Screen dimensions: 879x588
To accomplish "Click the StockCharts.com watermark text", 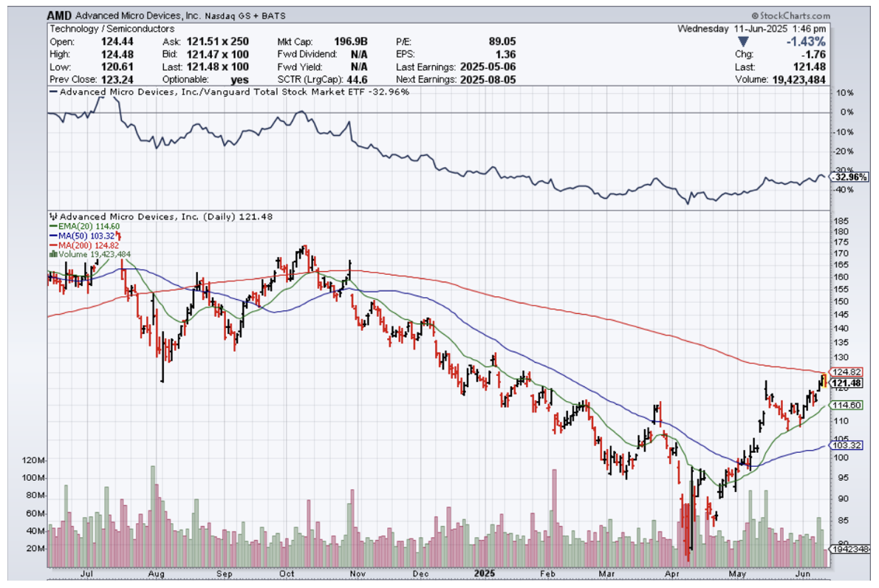I will [791, 16].
